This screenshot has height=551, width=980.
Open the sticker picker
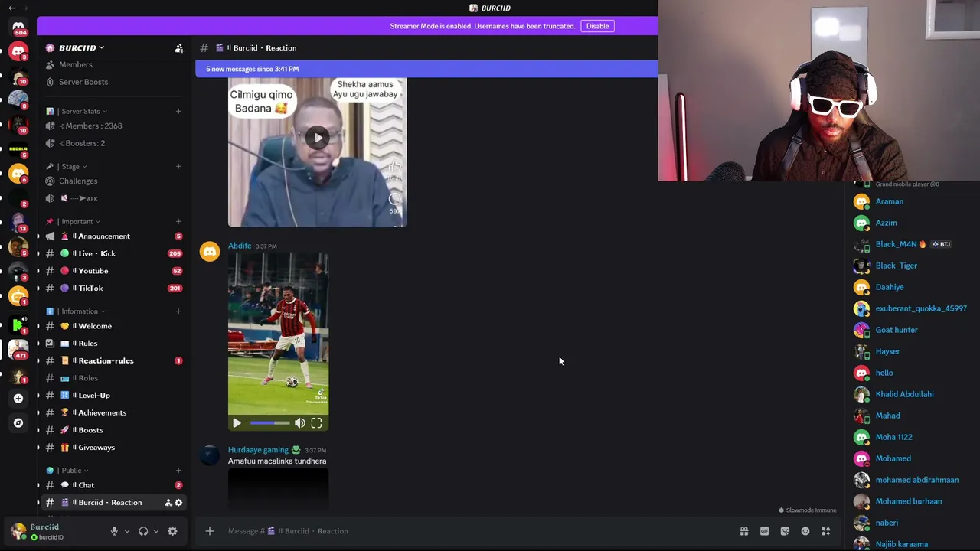pyautogui.click(x=785, y=531)
